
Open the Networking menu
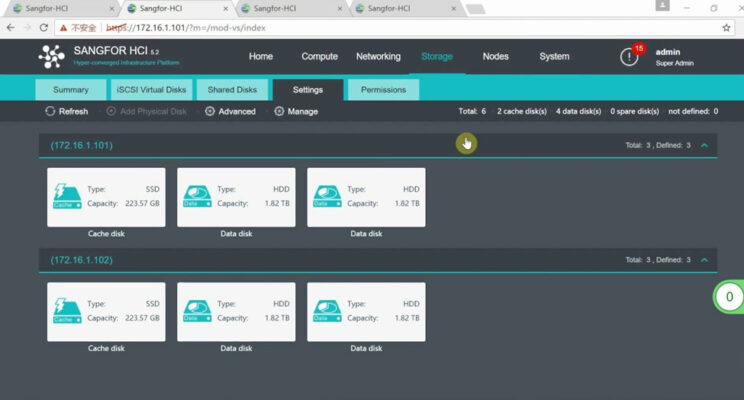(x=378, y=56)
